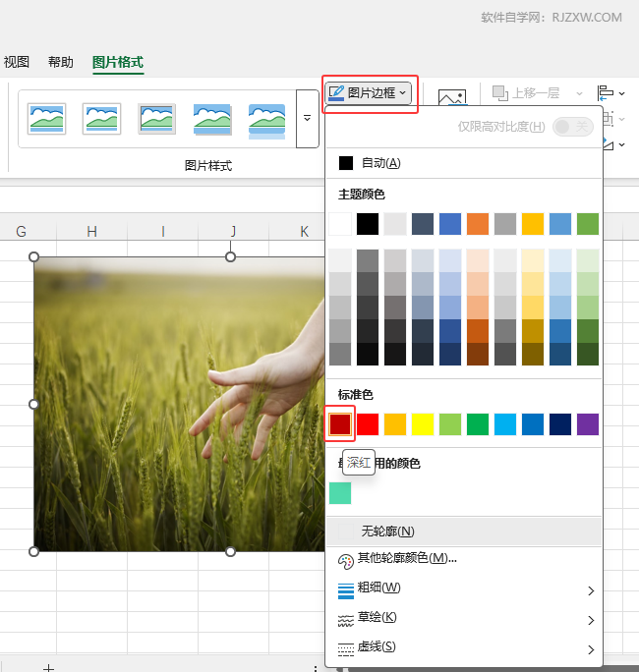Apply the fourth picture style with drop shadow
This screenshot has width=639, height=672.
tap(212, 119)
